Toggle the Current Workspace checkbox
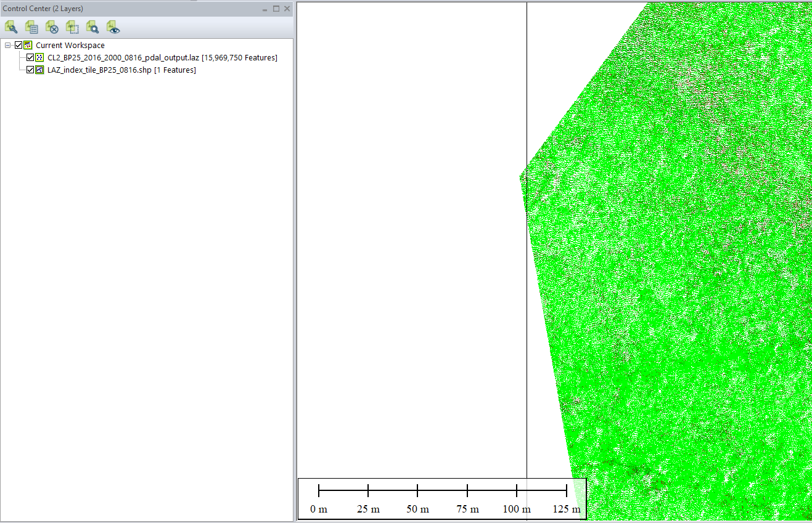 (x=18, y=44)
